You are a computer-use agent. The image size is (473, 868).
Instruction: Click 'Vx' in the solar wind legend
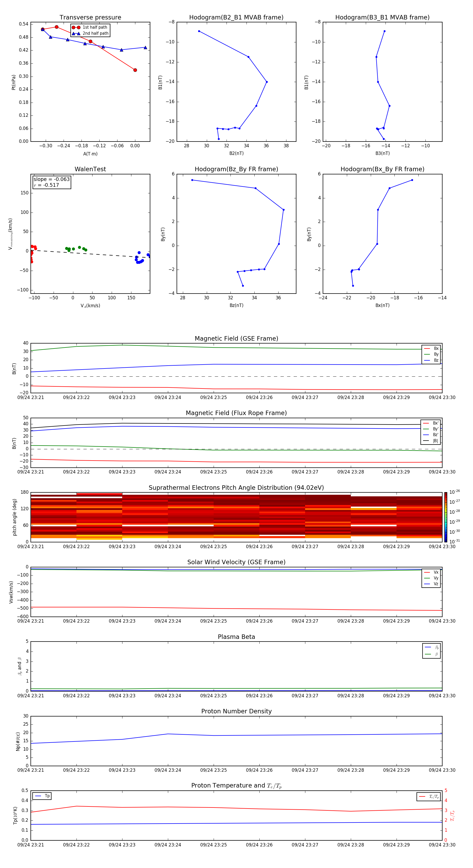(431, 572)
